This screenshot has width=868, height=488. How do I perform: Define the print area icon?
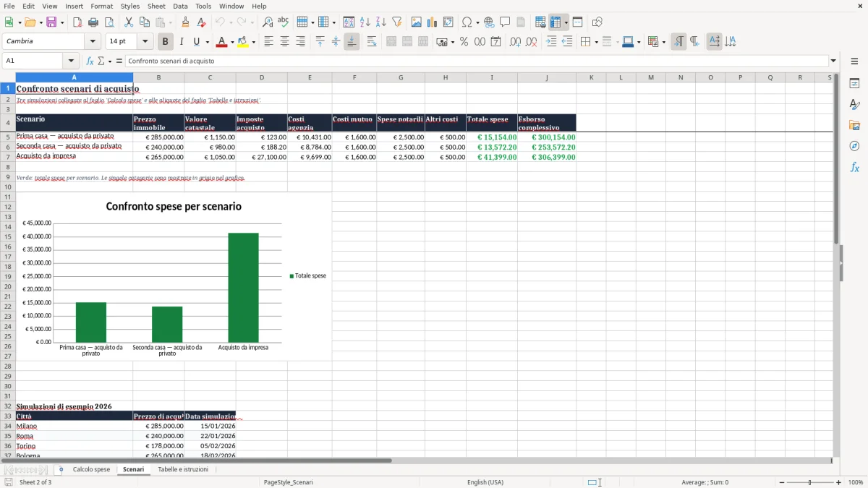click(x=540, y=22)
